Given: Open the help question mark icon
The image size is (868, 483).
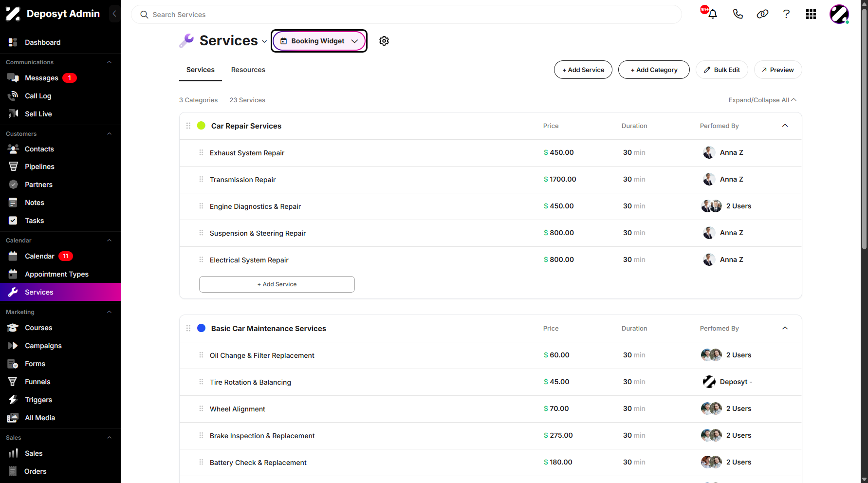Looking at the screenshot, I should click(x=786, y=14).
